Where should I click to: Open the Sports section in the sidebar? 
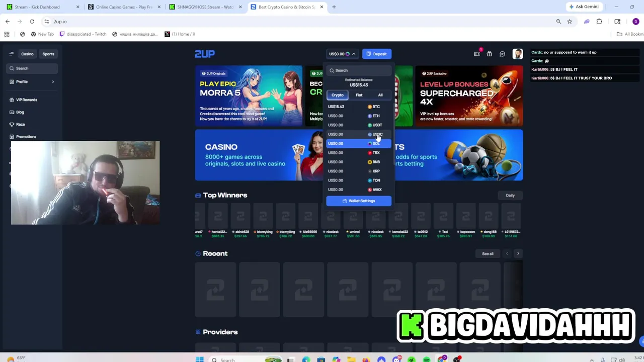(x=48, y=54)
